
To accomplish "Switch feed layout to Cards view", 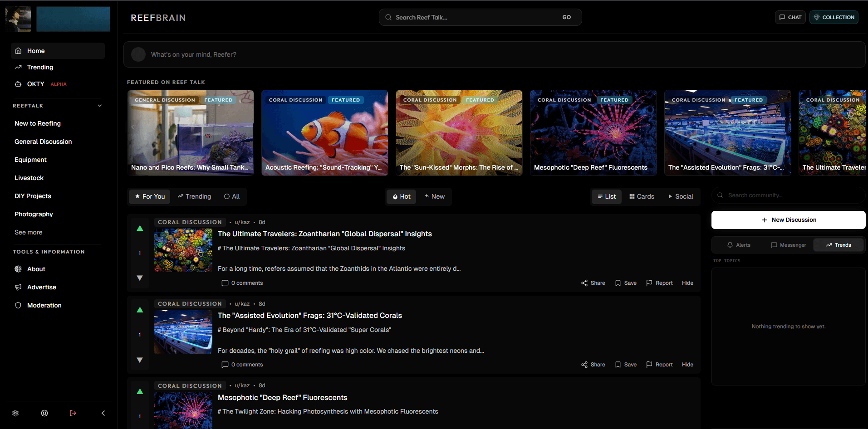I will [x=642, y=196].
